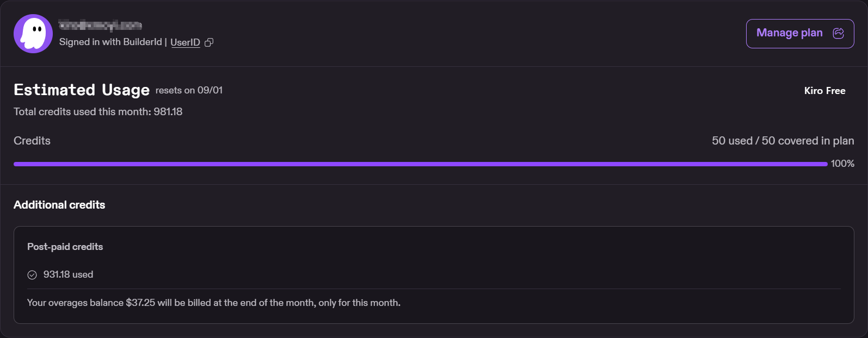The image size is (868, 338).
Task: Click the Estimated Usage heading
Action: (x=82, y=90)
